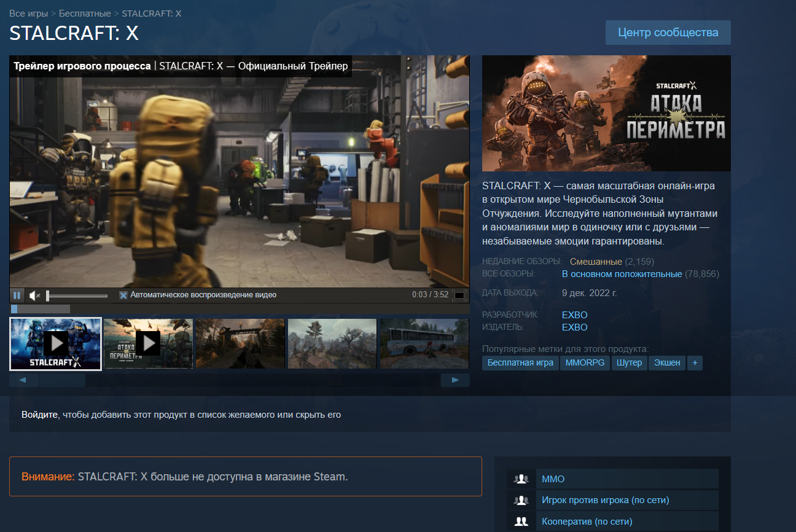
Task: Click the online PvP players icon
Action: (521, 501)
